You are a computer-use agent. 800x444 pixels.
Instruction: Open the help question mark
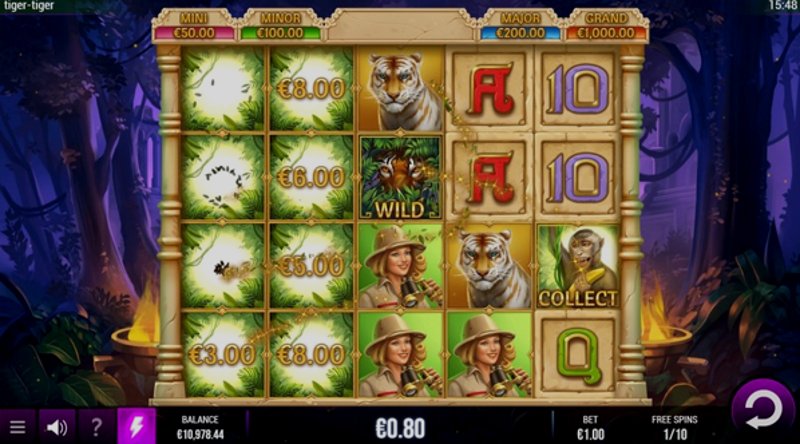tap(96, 427)
